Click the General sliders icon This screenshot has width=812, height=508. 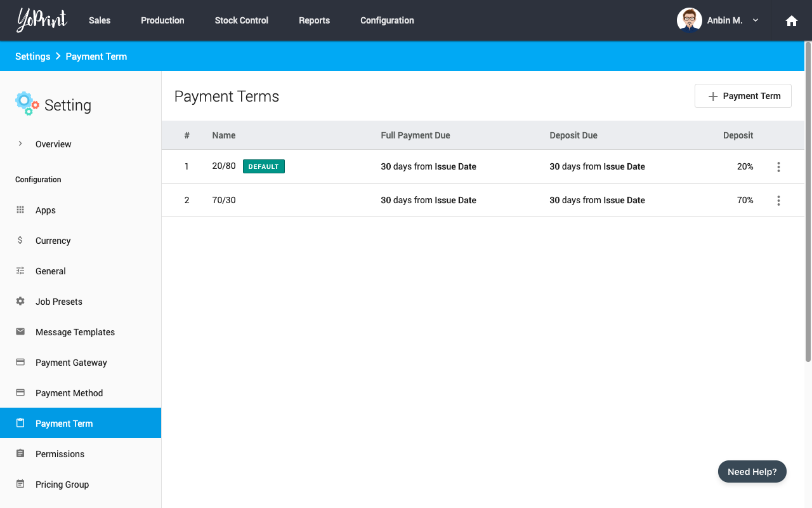pyautogui.click(x=20, y=271)
